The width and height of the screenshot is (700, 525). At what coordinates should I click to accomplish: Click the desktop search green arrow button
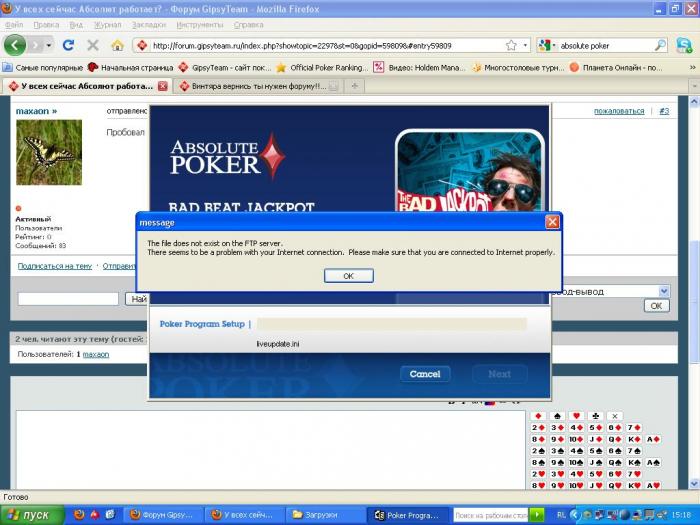click(536, 515)
